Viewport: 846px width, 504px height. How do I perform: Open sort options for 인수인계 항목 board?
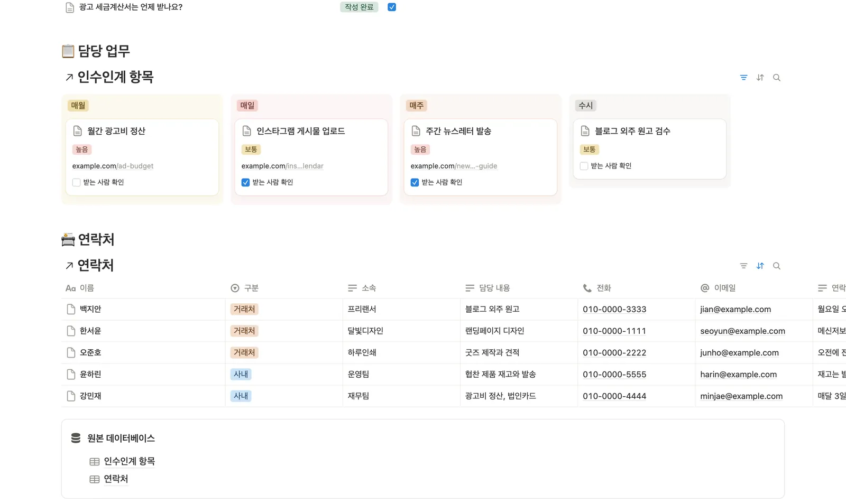pyautogui.click(x=760, y=78)
